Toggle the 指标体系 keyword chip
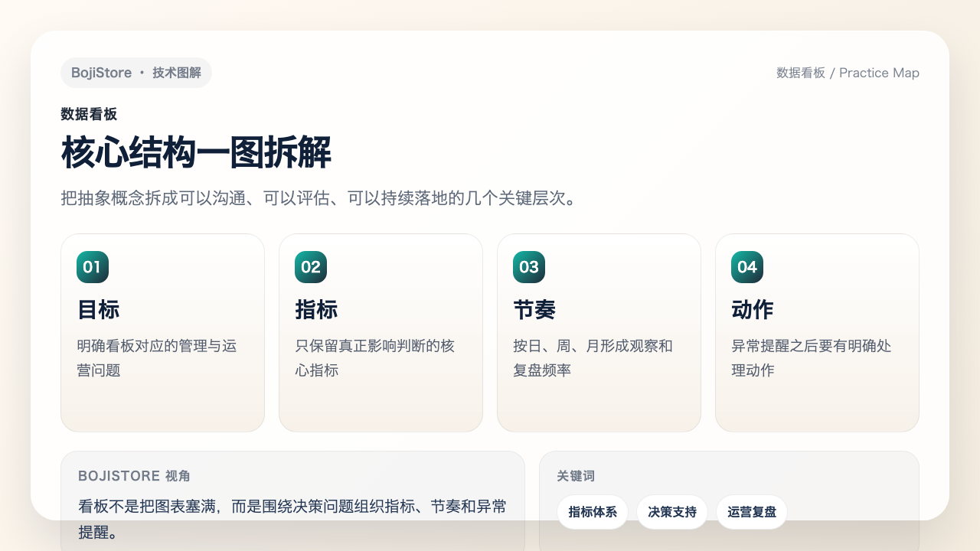Image resolution: width=980 pixels, height=551 pixels. (x=593, y=512)
